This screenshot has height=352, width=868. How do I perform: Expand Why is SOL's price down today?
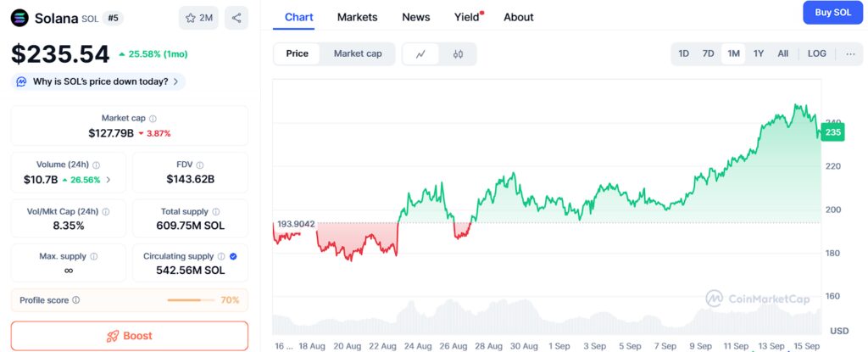[x=99, y=81]
